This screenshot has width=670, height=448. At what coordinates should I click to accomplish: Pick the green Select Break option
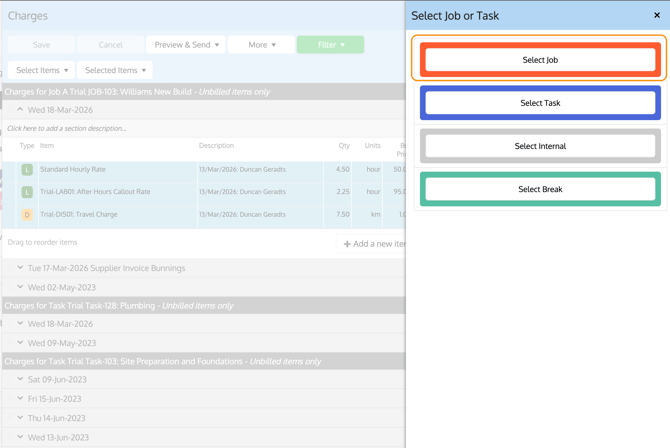click(540, 189)
